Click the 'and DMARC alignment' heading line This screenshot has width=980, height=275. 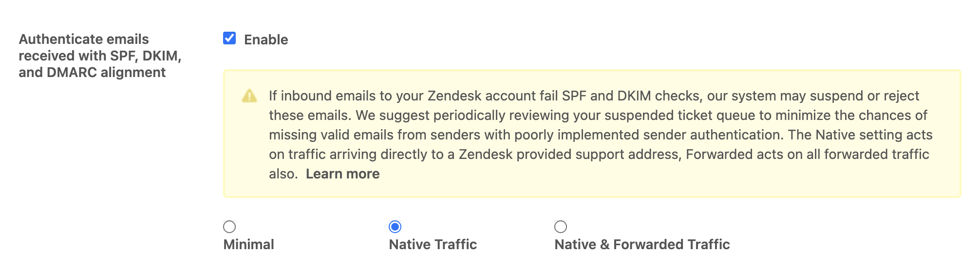[x=92, y=72]
